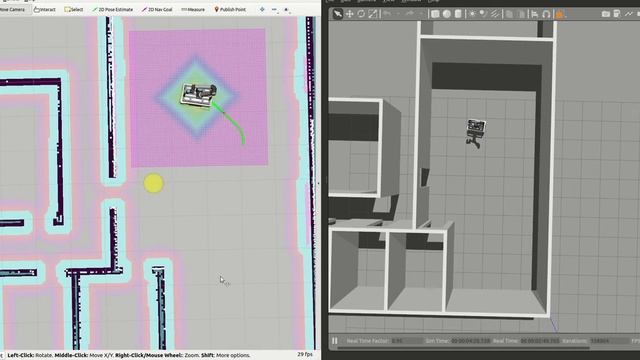Add a directional light in Gazebo
The height and width of the screenshot is (360, 640).
point(495,14)
